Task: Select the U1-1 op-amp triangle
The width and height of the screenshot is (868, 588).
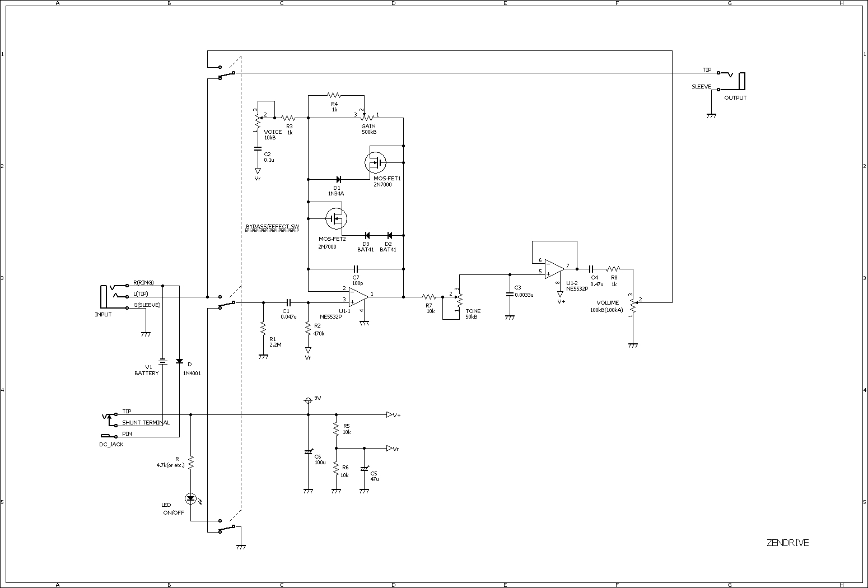Action: click(358, 297)
